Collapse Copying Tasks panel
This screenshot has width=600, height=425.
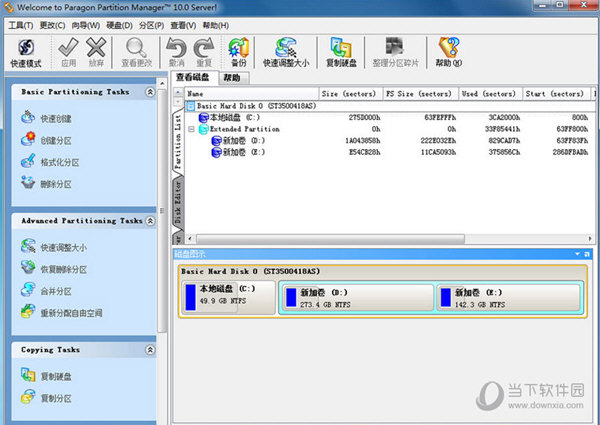(150, 350)
